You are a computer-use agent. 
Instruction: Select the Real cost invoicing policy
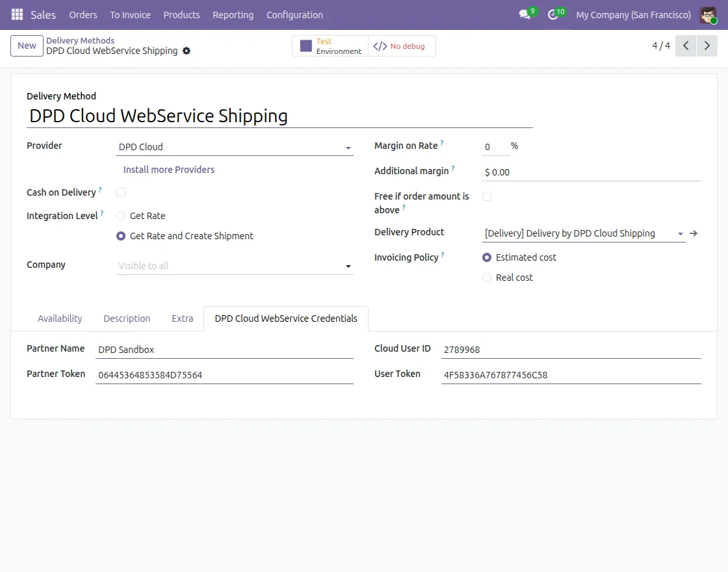pyautogui.click(x=487, y=278)
